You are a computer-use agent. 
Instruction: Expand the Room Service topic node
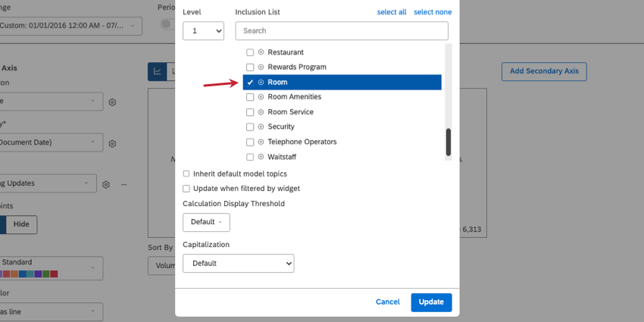tap(261, 112)
